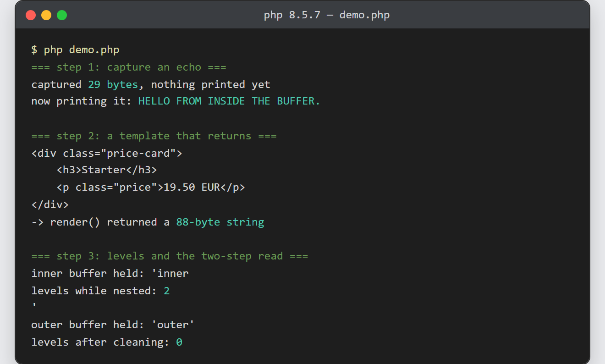Screen dimensions: 605x364
Task: Click the '<div class="price-card">' line
Action: 107,154
